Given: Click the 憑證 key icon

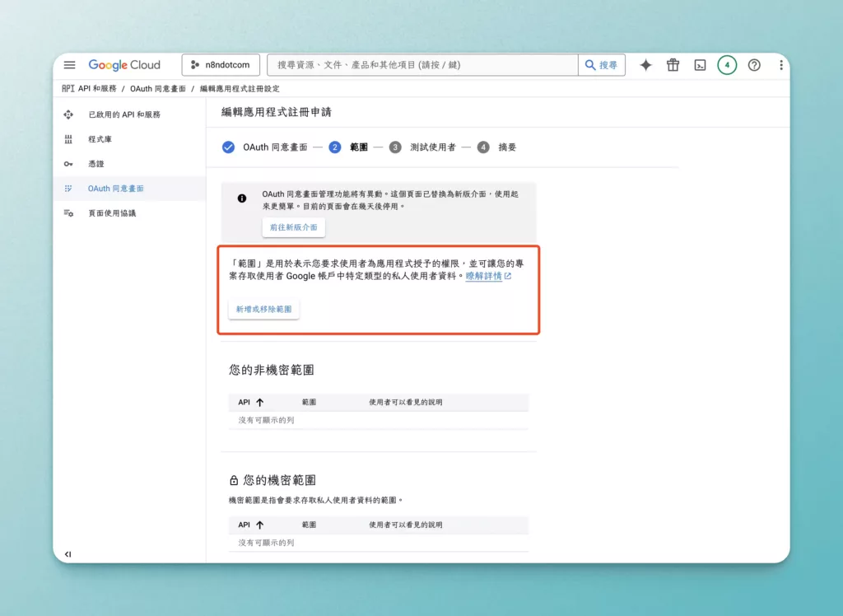Looking at the screenshot, I should coord(68,164).
